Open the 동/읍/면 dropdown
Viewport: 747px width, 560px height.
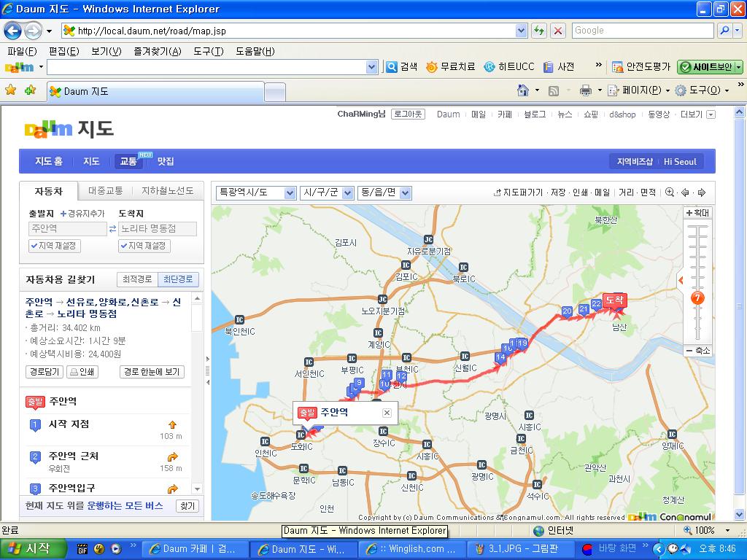[x=384, y=192]
